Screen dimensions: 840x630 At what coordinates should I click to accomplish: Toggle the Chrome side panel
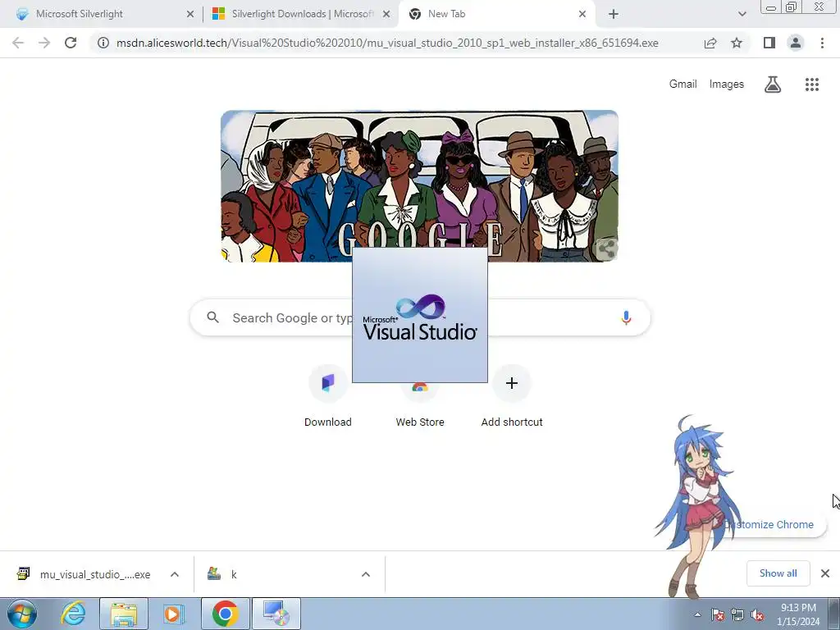[x=769, y=43]
